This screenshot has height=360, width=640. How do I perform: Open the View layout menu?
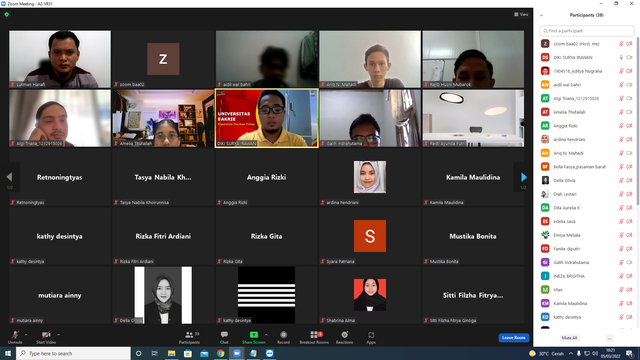521,14
